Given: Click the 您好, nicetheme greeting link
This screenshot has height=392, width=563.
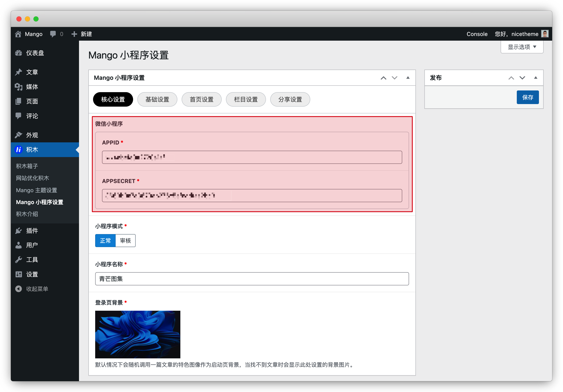Looking at the screenshot, I should (x=516, y=34).
